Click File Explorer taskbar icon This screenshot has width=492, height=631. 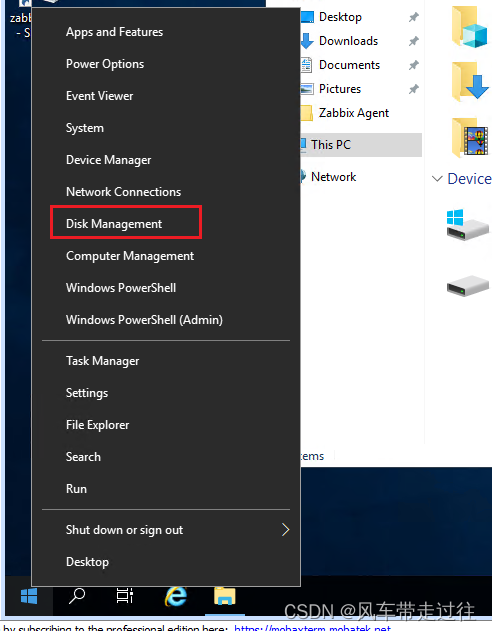(224, 596)
